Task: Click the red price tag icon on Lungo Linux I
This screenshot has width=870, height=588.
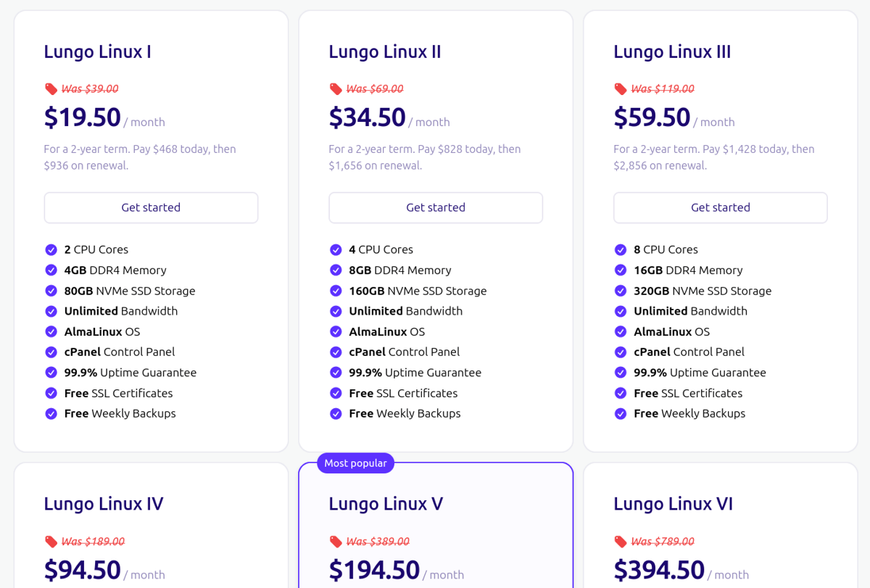Action: click(51, 89)
